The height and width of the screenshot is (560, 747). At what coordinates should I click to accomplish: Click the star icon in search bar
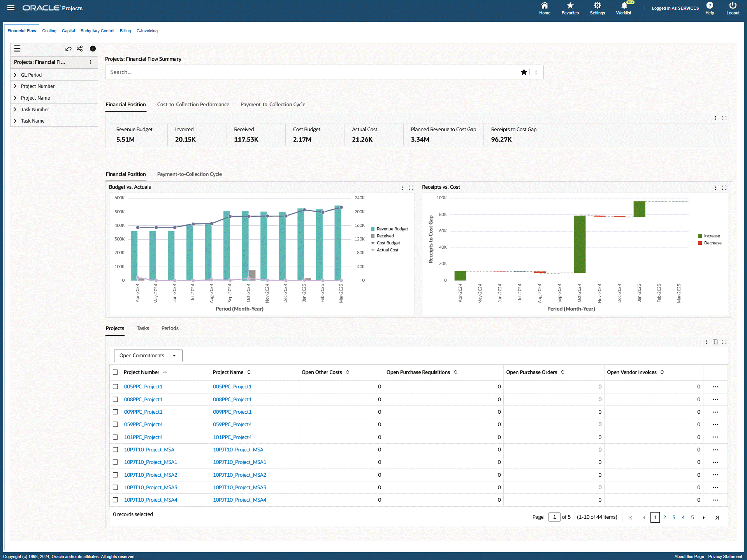524,72
